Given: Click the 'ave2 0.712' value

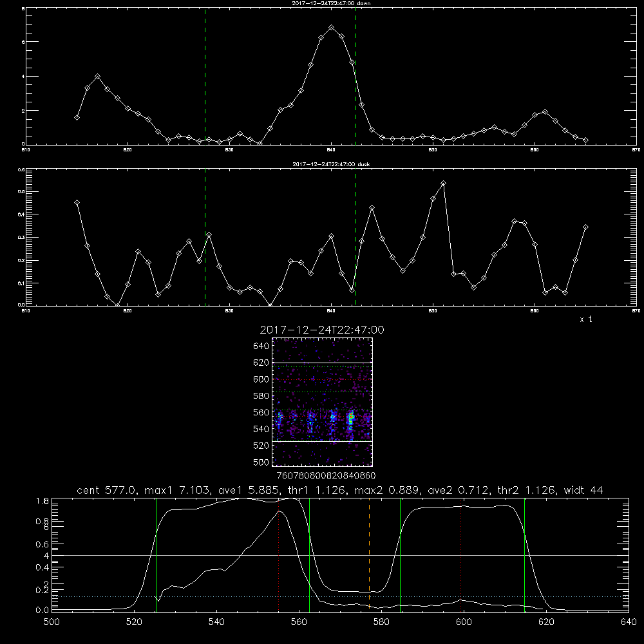Looking at the screenshot, I should 460,490.
